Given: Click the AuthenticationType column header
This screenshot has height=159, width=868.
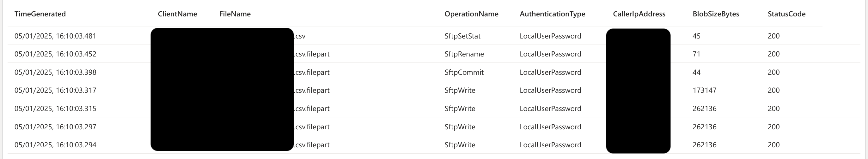Looking at the screenshot, I should (x=552, y=14).
